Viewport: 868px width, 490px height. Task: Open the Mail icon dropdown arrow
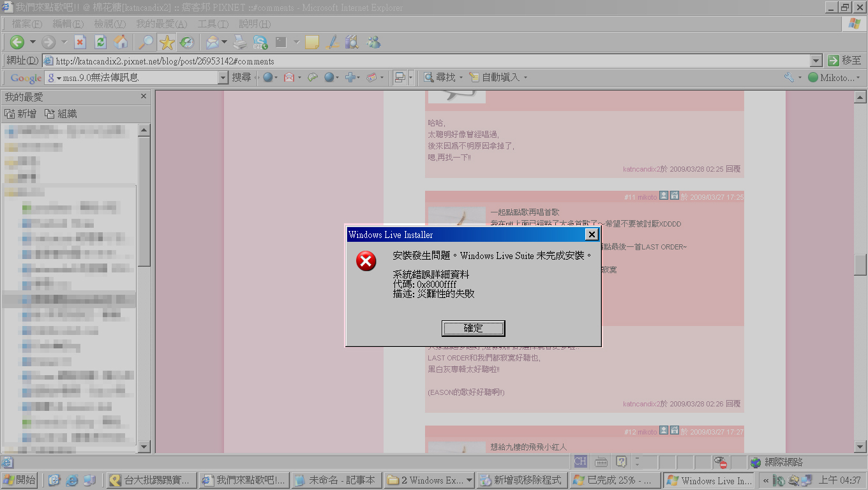pos(224,42)
